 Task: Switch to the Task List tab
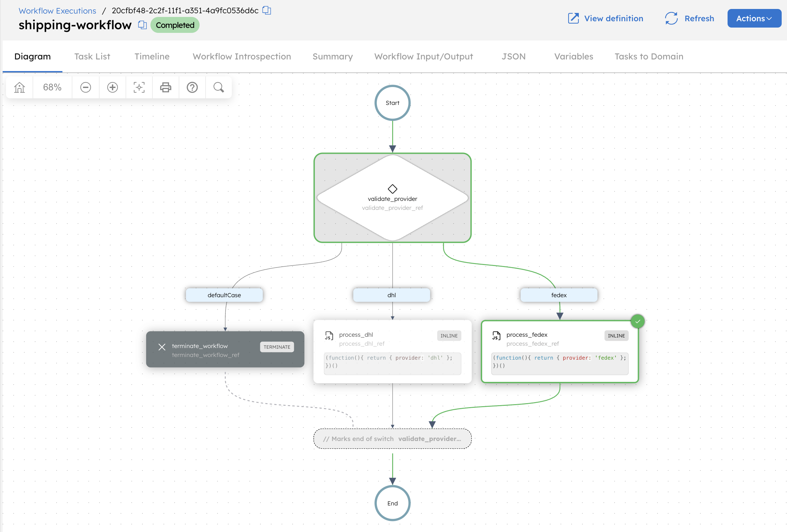coord(92,56)
